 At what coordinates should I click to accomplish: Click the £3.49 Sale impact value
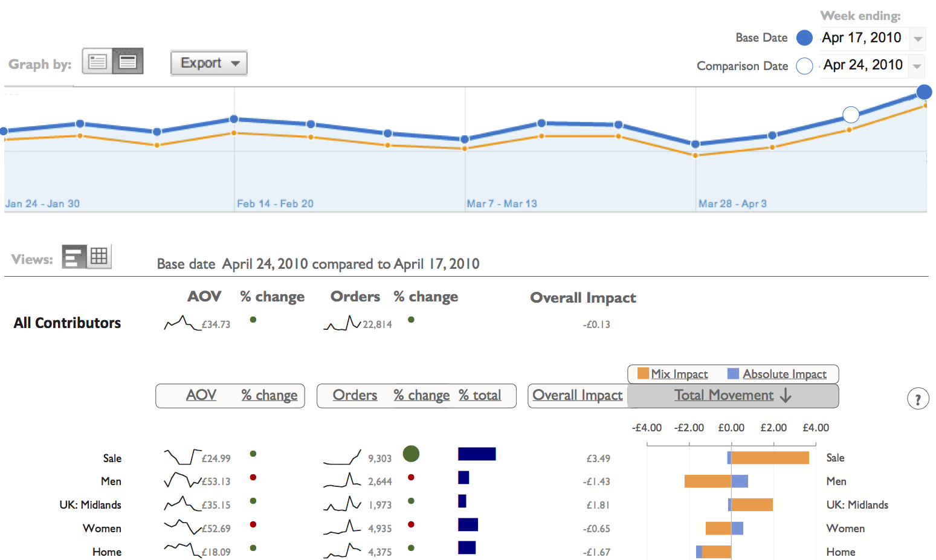[x=598, y=459]
